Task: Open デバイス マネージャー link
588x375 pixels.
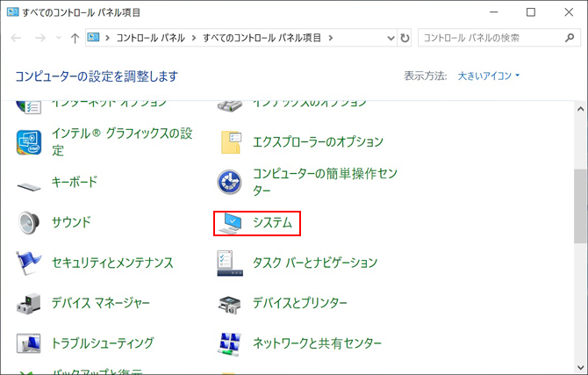Action: click(x=101, y=303)
